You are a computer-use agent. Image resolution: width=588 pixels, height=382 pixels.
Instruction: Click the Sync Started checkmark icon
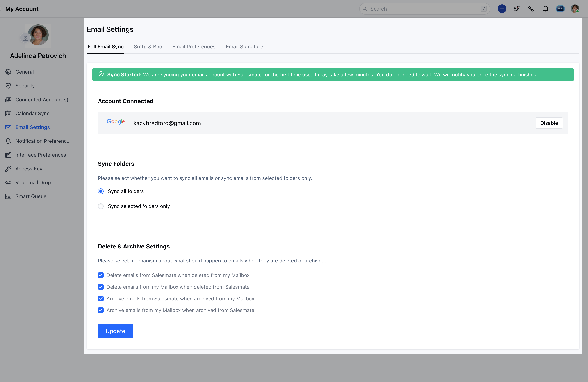[101, 74]
